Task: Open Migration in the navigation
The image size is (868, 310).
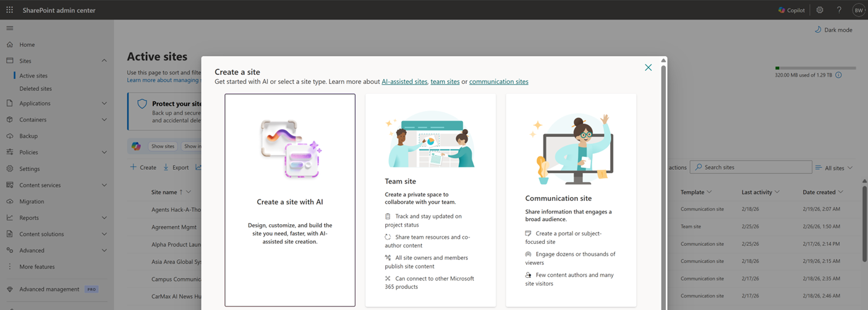Action: (32, 201)
